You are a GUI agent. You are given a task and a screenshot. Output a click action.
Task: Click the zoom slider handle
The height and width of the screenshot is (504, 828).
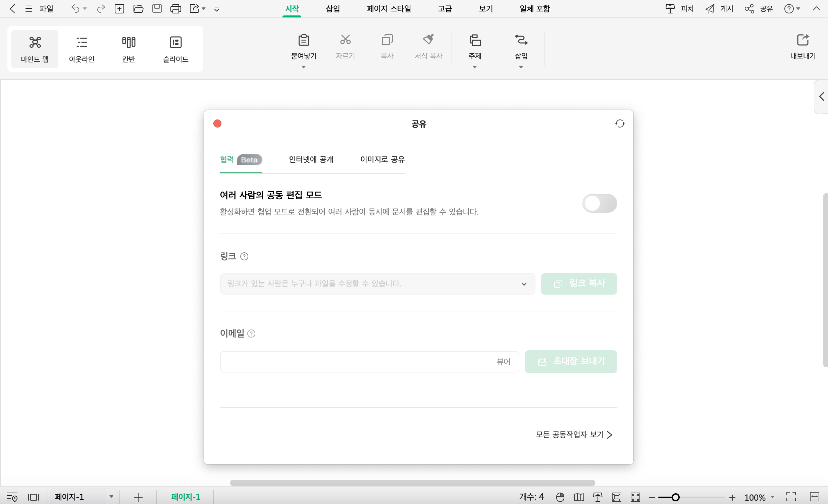[676, 497]
